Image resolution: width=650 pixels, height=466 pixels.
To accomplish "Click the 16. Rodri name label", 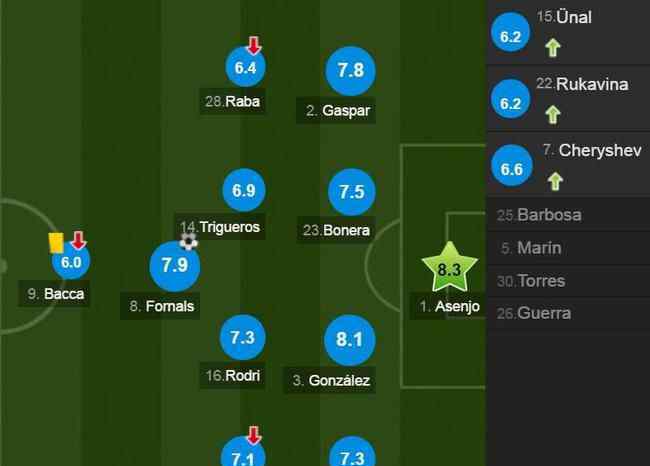I will pyautogui.click(x=233, y=375).
